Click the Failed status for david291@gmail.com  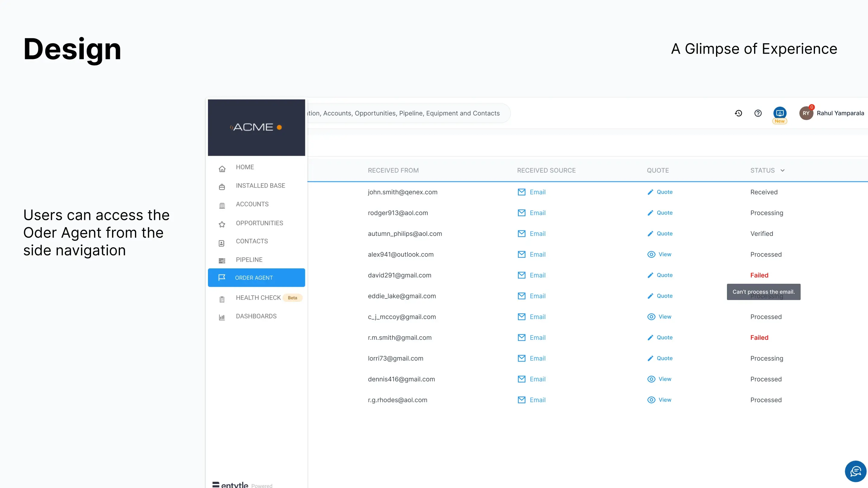759,275
